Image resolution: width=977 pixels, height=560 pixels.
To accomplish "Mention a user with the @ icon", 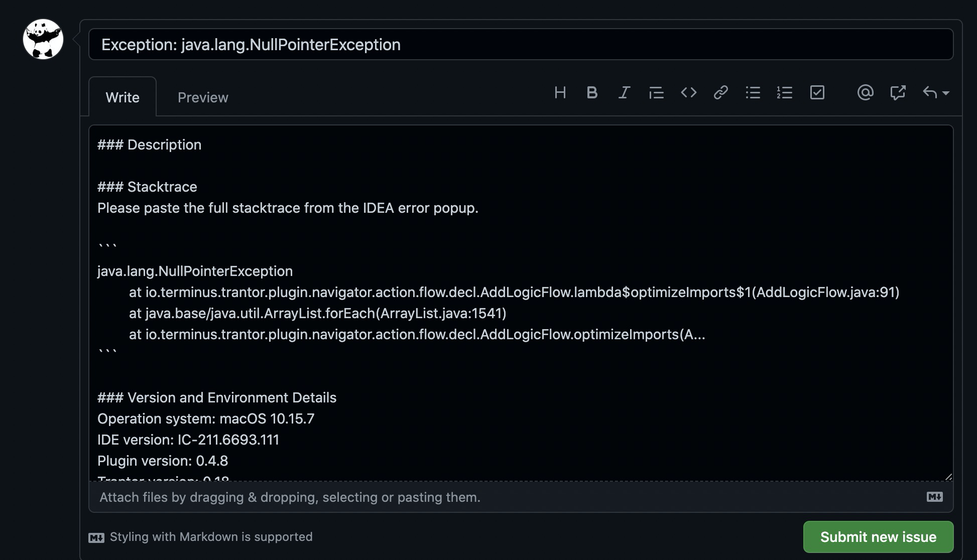I will coord(866,92).
